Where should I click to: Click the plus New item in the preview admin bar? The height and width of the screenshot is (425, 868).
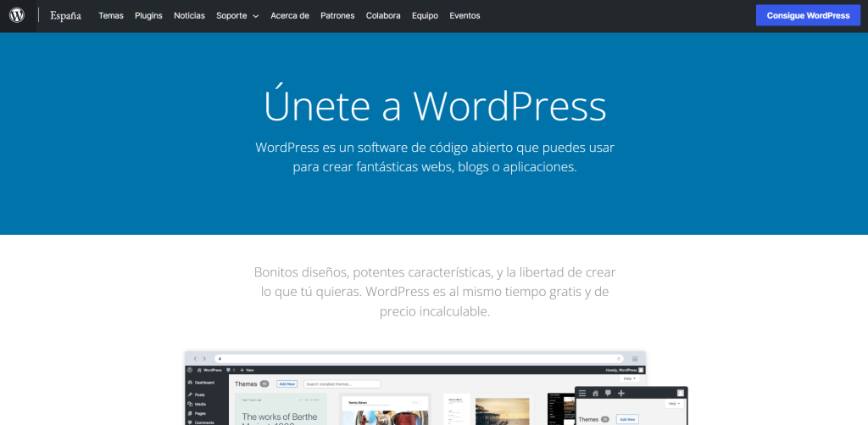[247, 370]
